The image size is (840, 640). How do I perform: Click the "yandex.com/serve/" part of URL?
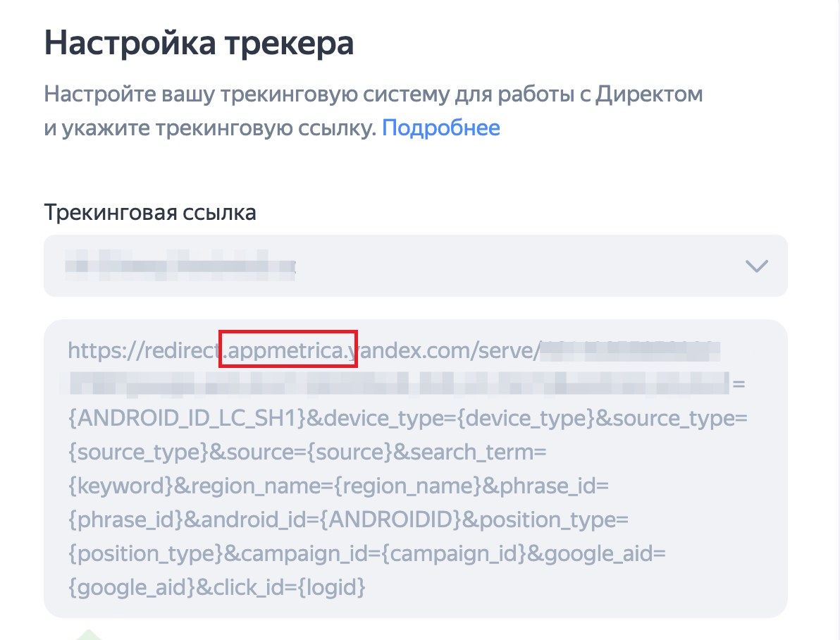tap(448, 350)
